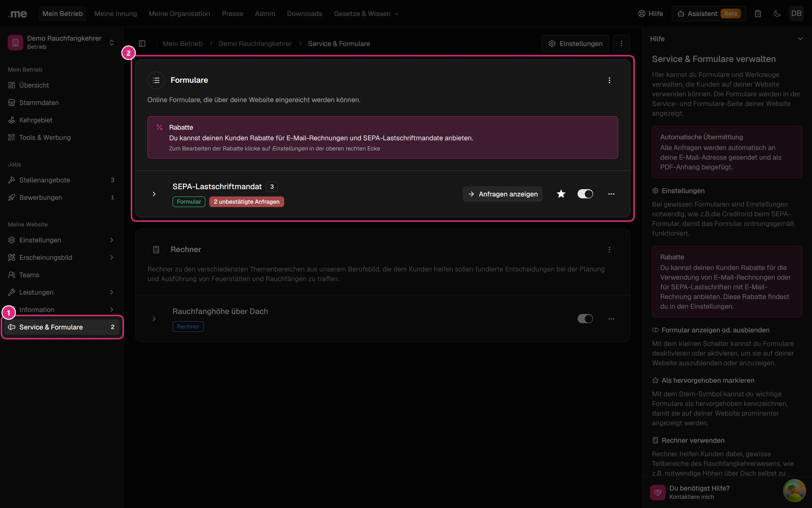This screenshot has height=508, width=812.
Task: Go to Downloads in top navigation
Action: click(x=304, y=14)
